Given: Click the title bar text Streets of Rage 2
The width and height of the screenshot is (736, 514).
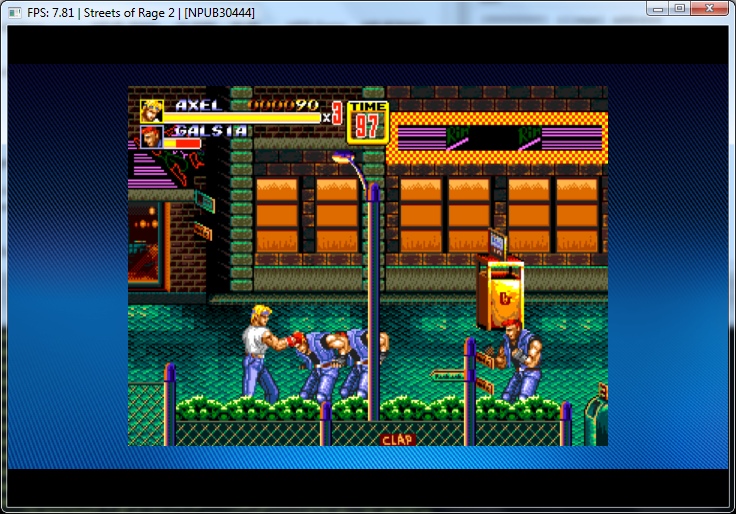Looking at the screenshot, I should click(129, 13).
